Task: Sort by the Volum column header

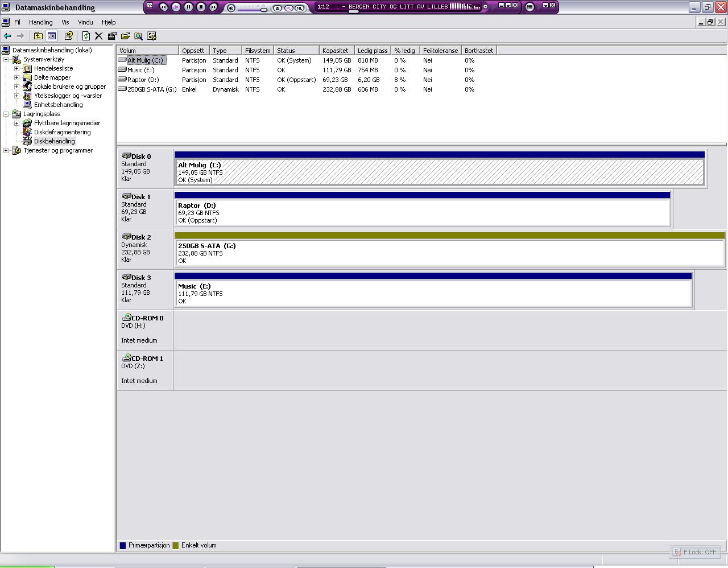Action: tap(148, 51)
